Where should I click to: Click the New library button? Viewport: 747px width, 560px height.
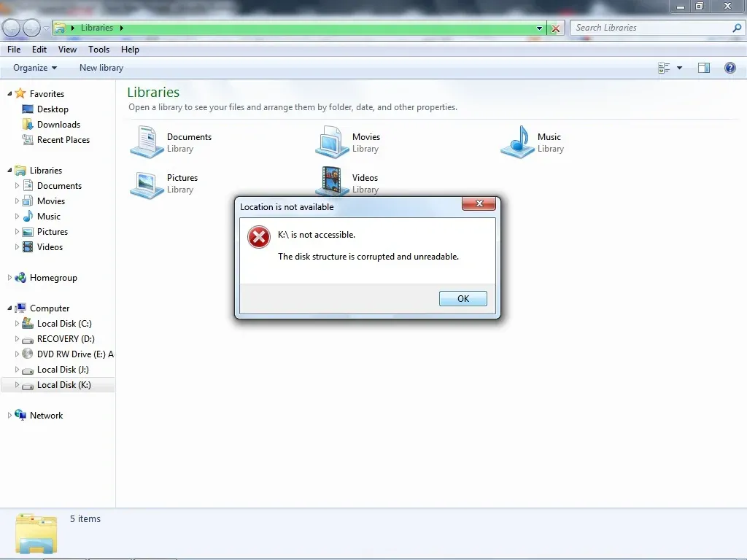point(101,67)
